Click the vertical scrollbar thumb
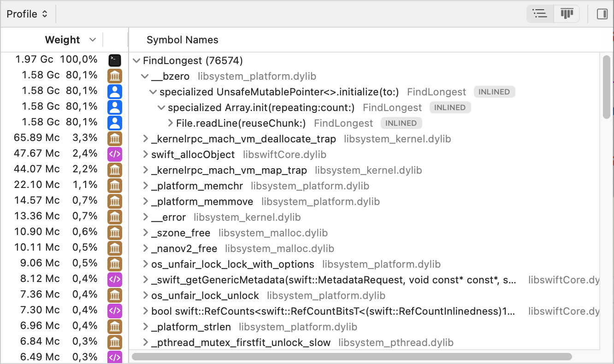The width and height of the screenshot is (614, 364). [607, 87]
